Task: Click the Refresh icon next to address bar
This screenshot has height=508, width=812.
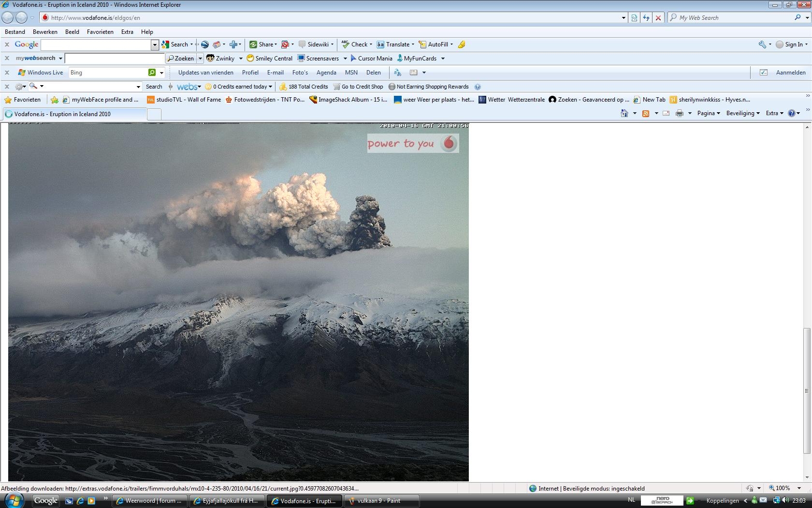Action: tap(646, 18)
